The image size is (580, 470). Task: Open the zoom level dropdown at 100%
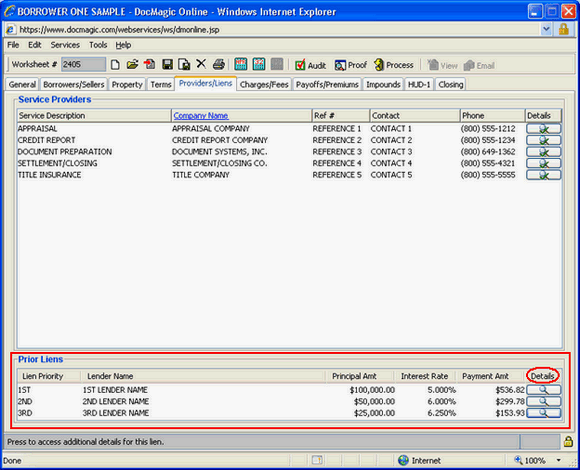[559, 460]
